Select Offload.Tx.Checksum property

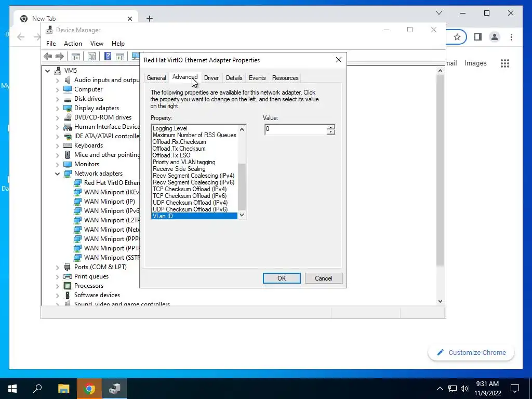[194, 149]
